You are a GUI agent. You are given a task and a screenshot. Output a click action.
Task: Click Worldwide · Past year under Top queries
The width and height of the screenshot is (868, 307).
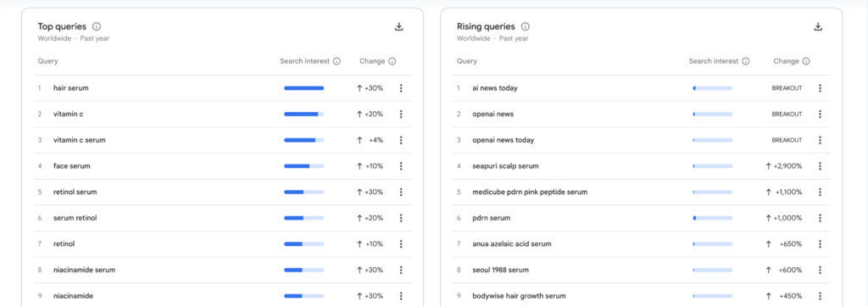[x=74, y=39]
